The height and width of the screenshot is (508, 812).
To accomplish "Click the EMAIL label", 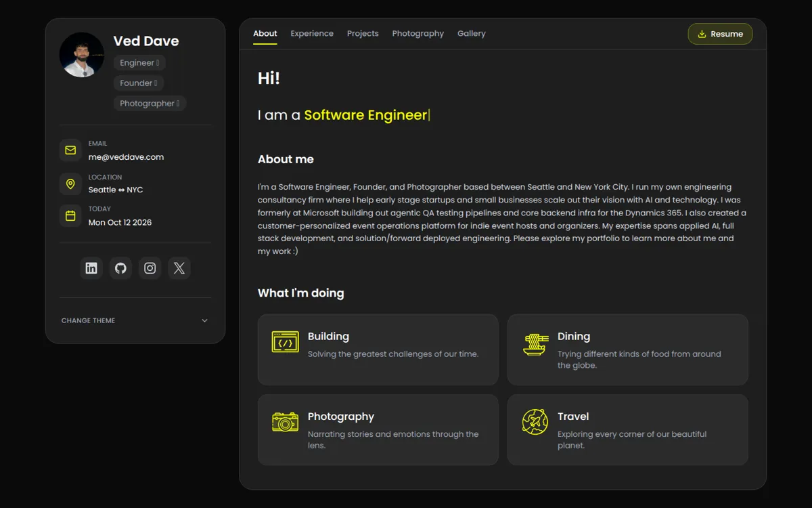I will tap(98, 144).
